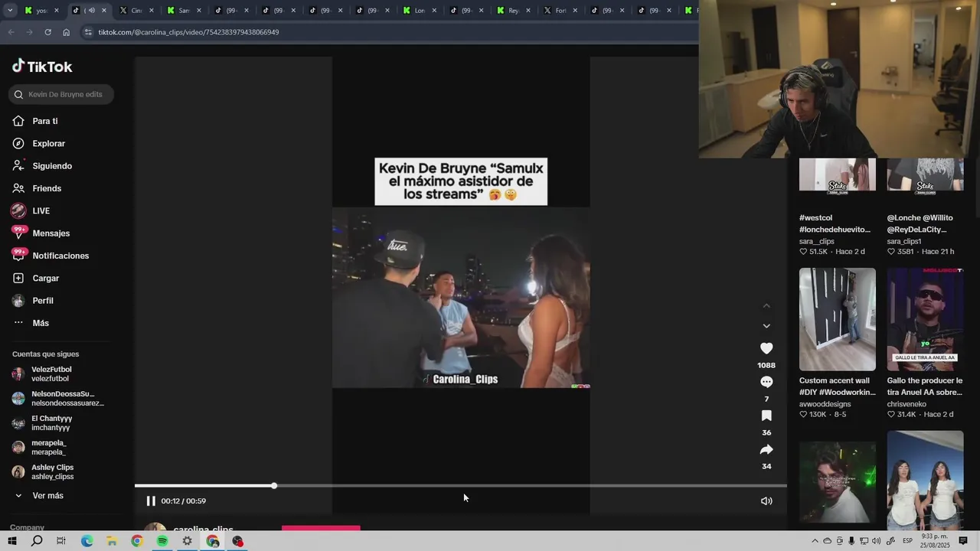Open avwooddesigns author link
This screenshot has height=551, width=980.
[825, 404]
